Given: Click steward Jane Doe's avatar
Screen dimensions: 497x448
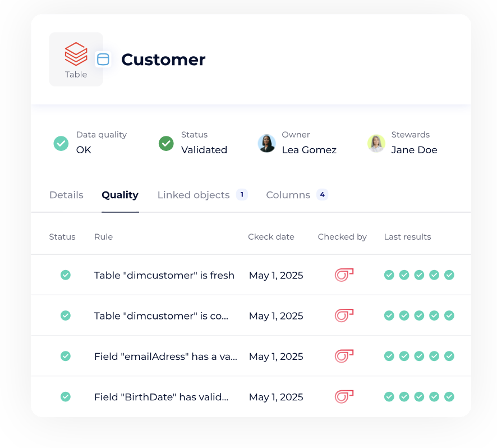Looking at the screenshot, I should (376, 143).
